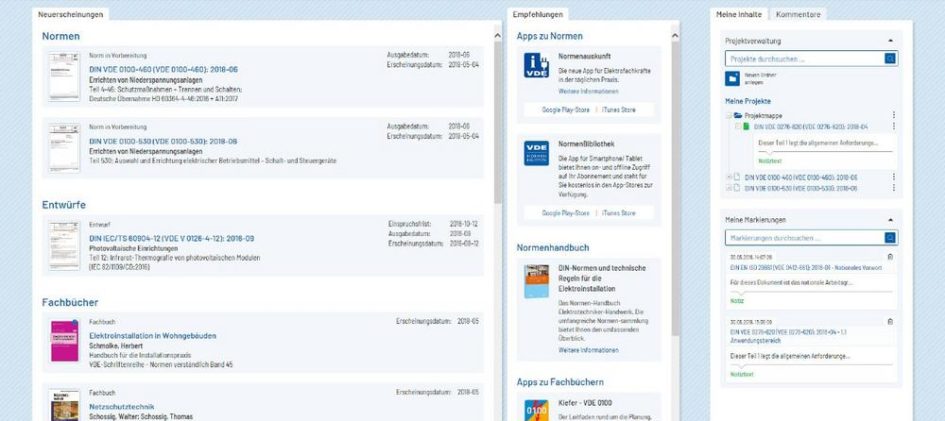
Task: Click the search icon in Projektverwaltung
Action: click(891, 59)
